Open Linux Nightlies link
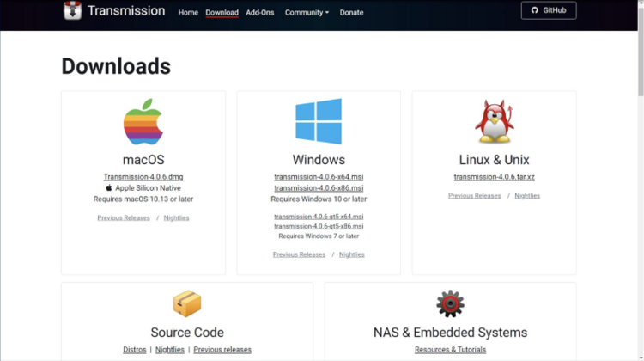 pos(527,196)
